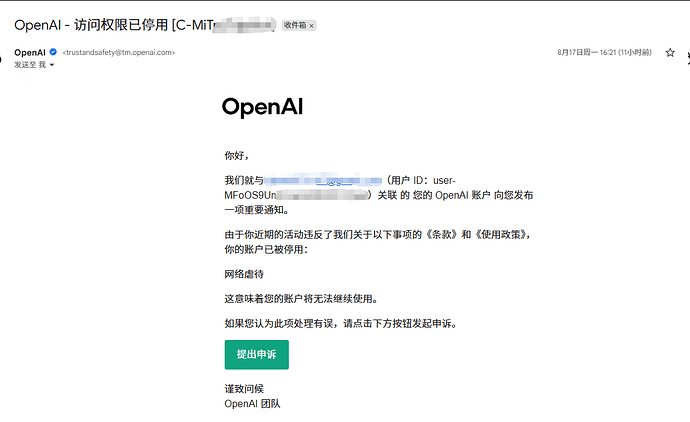Click the closing 谨致问候
Screen dimensions: 690x422
pos(244,389)
